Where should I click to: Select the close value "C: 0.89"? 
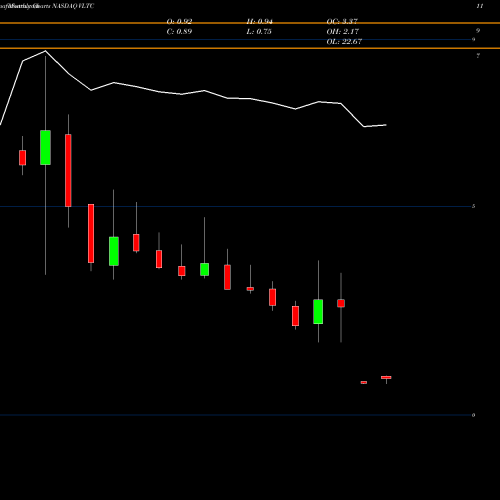pos(179,32)
